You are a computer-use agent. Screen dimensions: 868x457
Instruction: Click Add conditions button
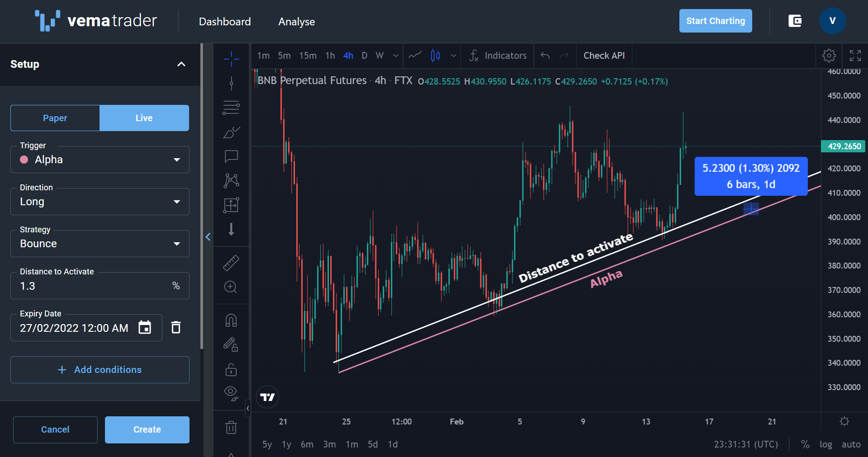click(x=100, y=370)
